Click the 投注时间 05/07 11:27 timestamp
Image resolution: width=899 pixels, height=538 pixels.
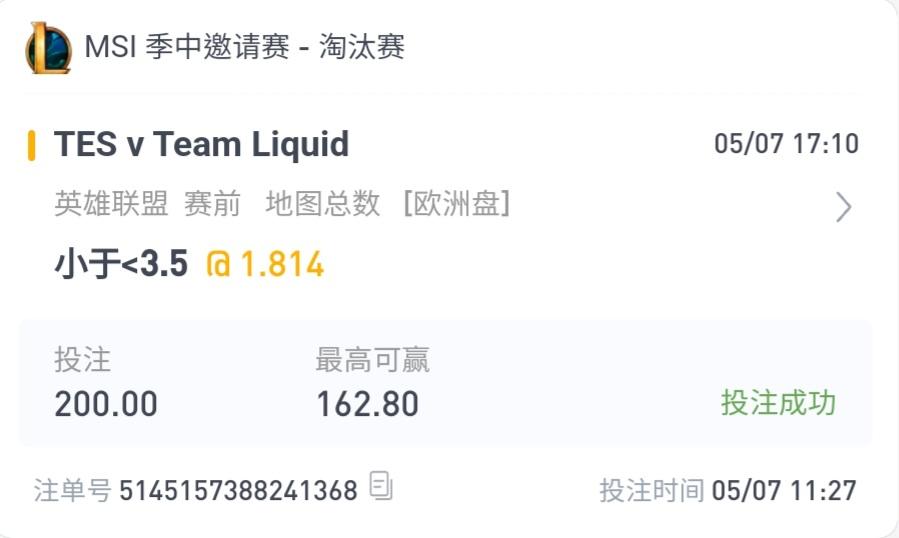click(728, 490)
